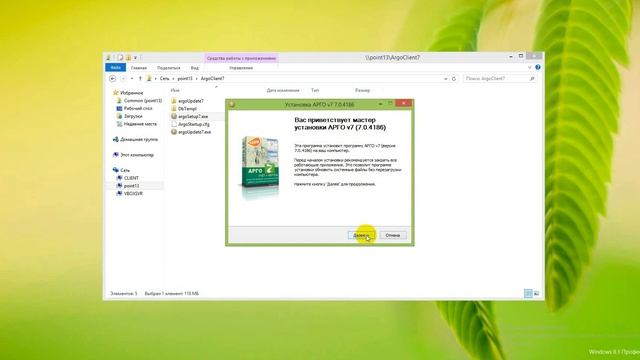Sort by the Имя column header
This screenshot has width=640, height=360.
(x=175, y=90)
